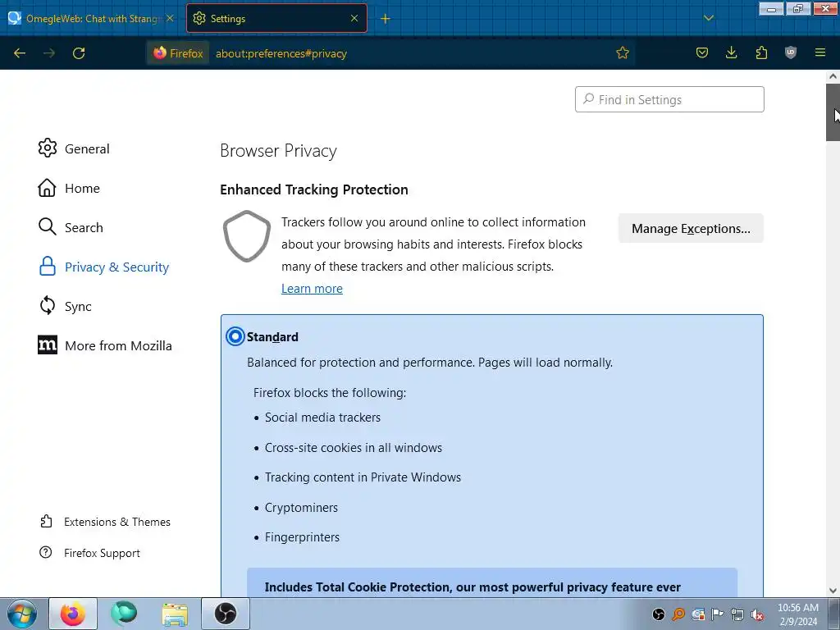Click the uBlock Origin shield icon
This screenshot has width=840, height=630.
point(791,52)
